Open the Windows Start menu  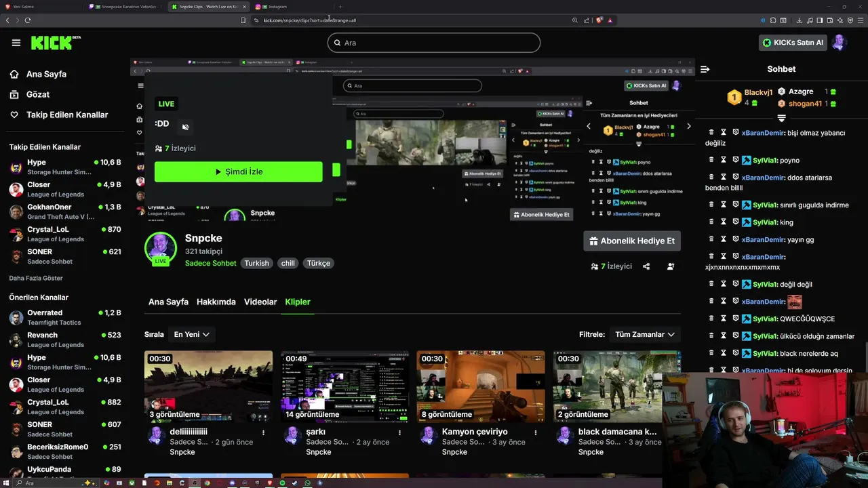click(x=7, y=483)
